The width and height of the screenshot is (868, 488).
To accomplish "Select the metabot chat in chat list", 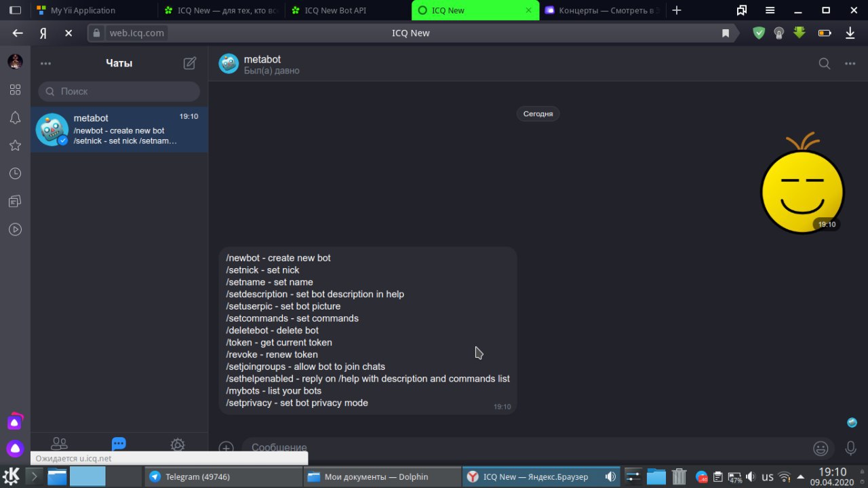I will coord(119,130).
